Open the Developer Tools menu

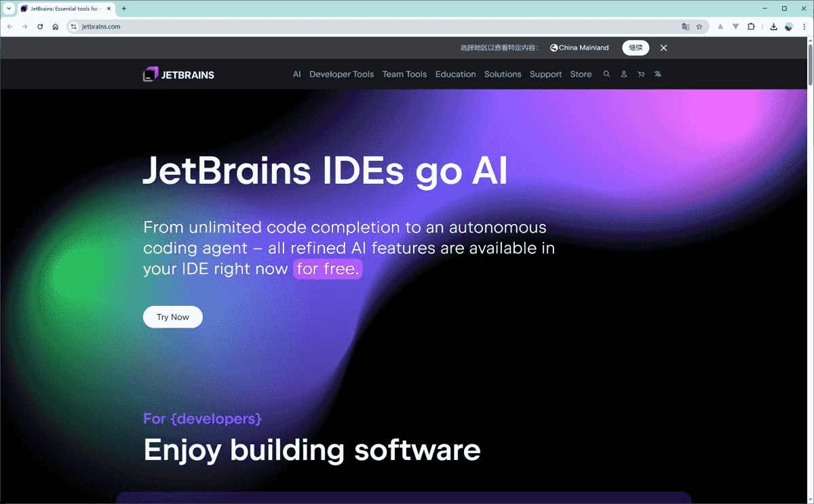pyautogui.click(x=341, y=74)
